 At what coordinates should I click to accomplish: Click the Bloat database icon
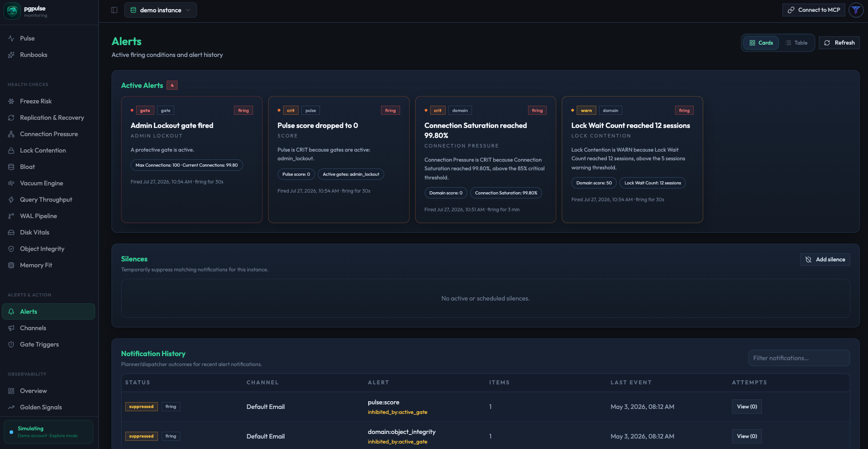click(11, 167)
